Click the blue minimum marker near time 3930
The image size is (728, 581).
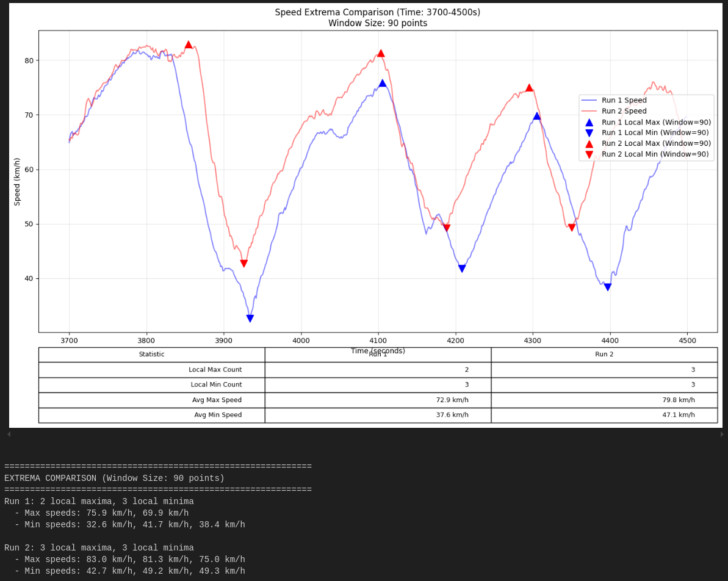[250, 317]
